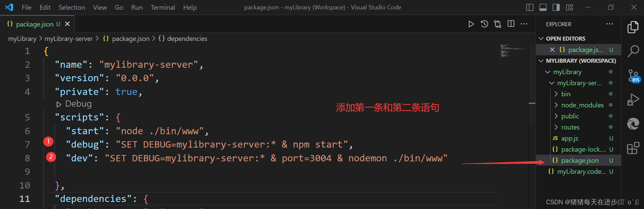
Task: Open the Search view in activity bar
Action: (633, 51)
